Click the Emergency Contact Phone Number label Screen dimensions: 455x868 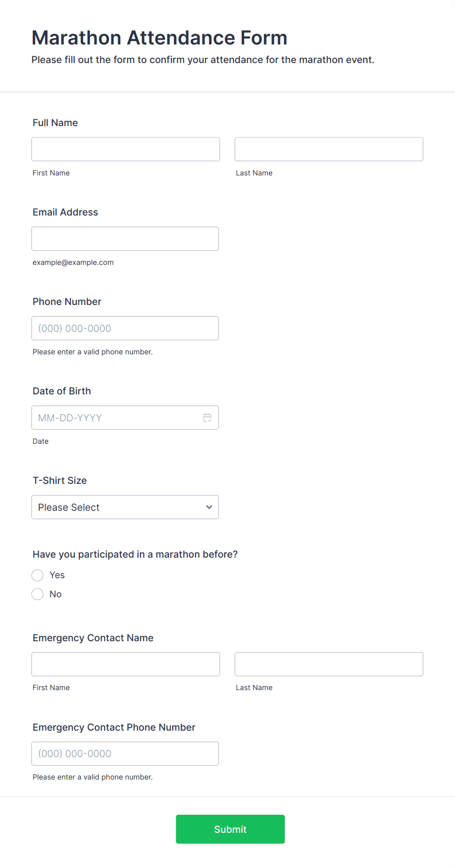point(114,727)
